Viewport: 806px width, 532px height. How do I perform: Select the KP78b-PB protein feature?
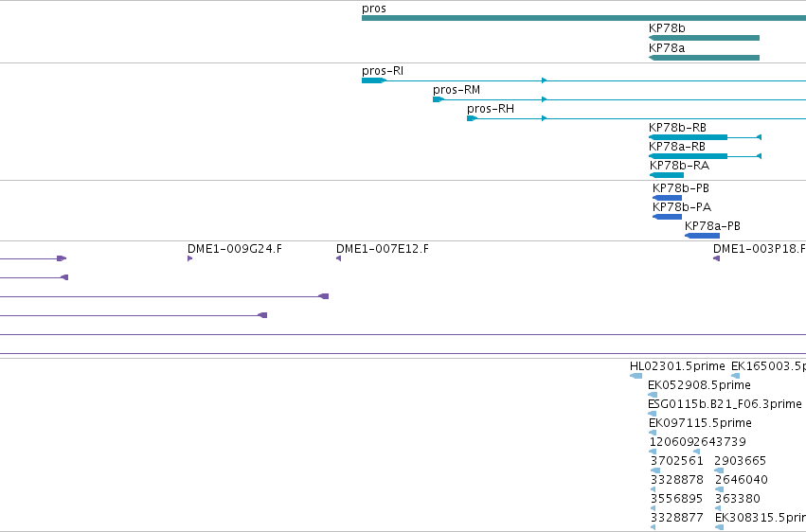point(667,198)
